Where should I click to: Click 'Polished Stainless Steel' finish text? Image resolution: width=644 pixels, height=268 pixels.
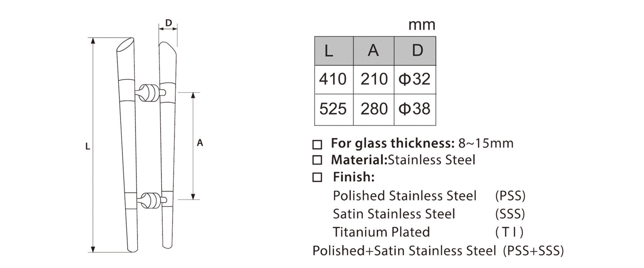pyautogui.click(x=405, y=196)
